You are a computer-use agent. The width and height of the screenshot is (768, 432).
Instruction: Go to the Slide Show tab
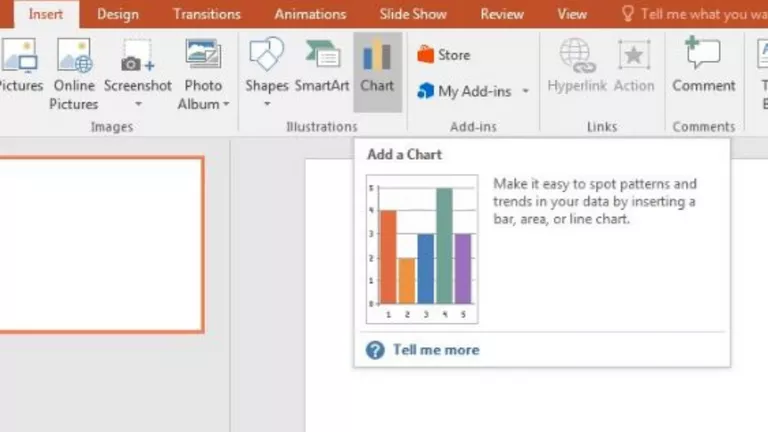tap(413, 14)
